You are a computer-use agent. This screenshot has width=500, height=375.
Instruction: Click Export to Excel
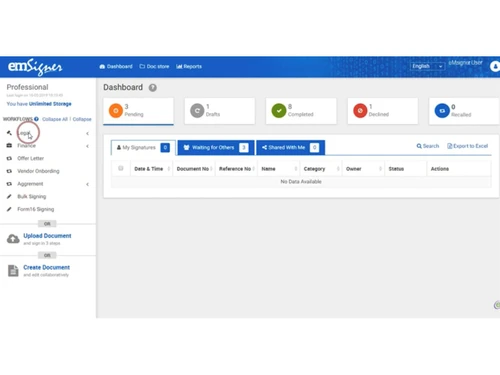[467, 146]
